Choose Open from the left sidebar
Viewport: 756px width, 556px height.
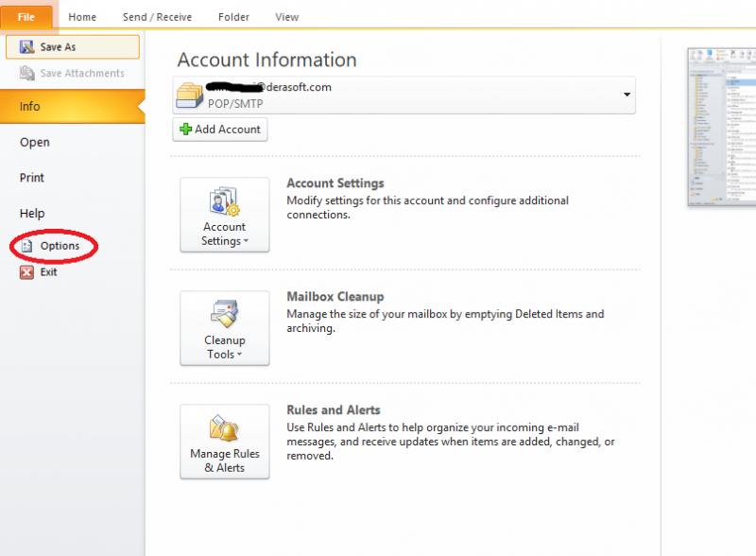tap(35, 143)
